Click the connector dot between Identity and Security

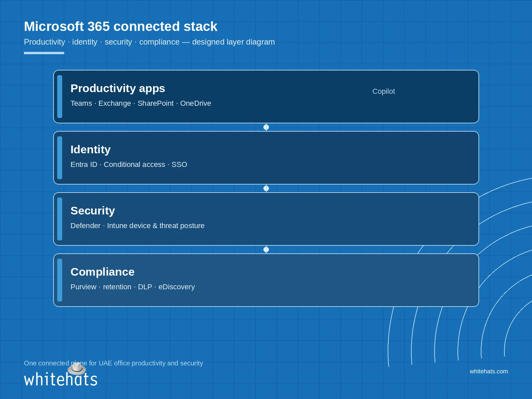[x=266, y=188]
